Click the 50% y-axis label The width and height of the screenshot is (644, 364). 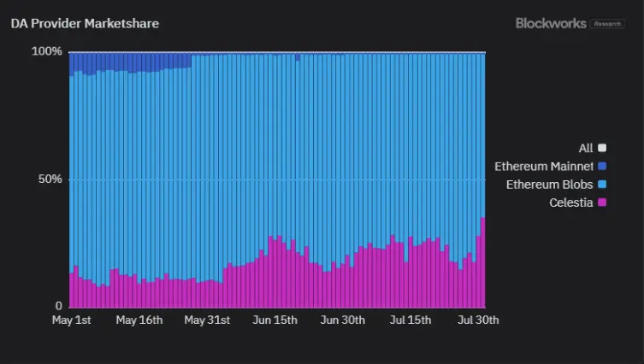48,179
